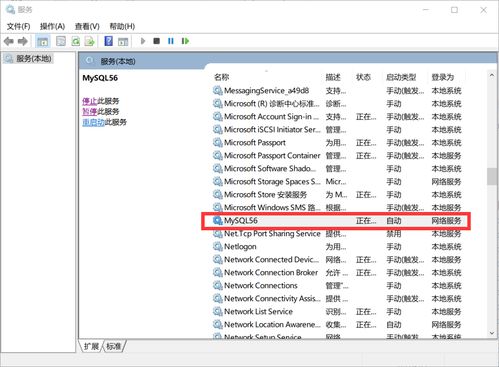Switch to the 标准 tab
Viewport: 499px width, 367px height.
tap(114, 346)
